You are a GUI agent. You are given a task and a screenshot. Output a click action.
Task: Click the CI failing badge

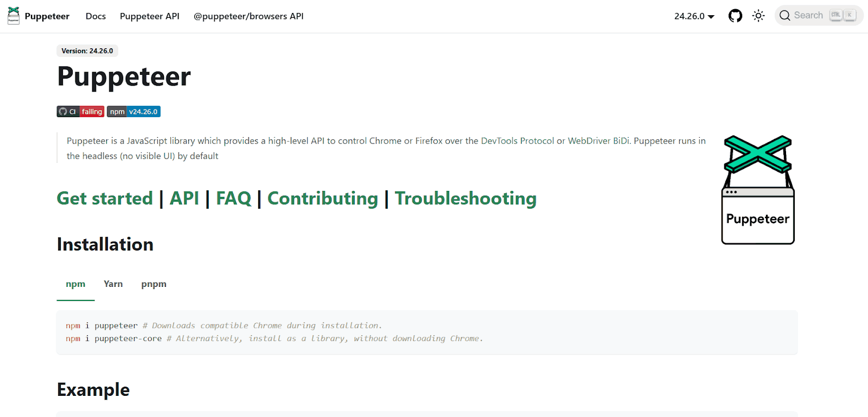80,112
